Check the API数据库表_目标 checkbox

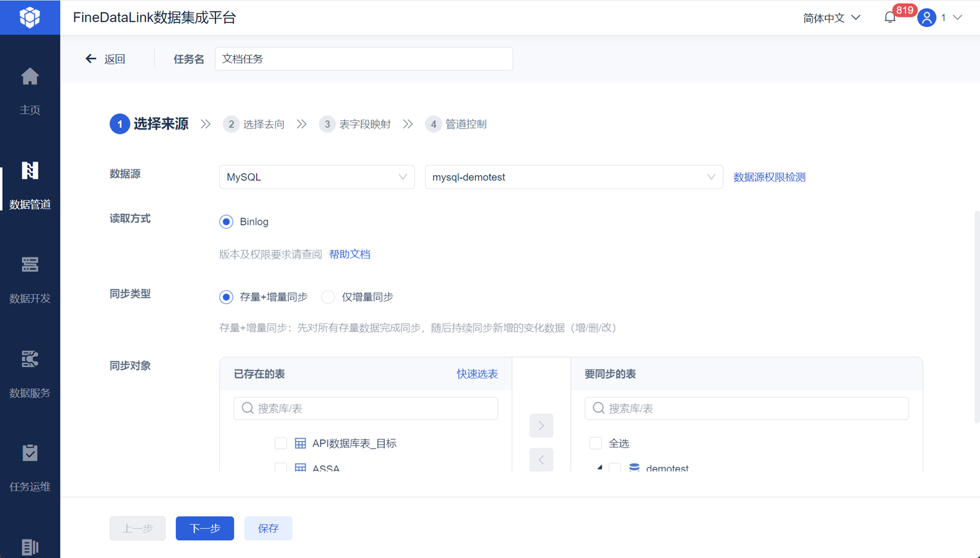click(x=281, y=443)
